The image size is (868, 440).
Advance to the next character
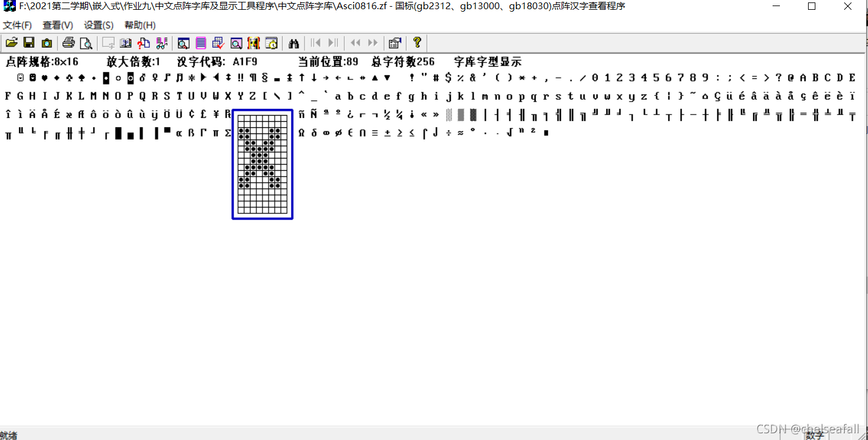tap(373, 43)
